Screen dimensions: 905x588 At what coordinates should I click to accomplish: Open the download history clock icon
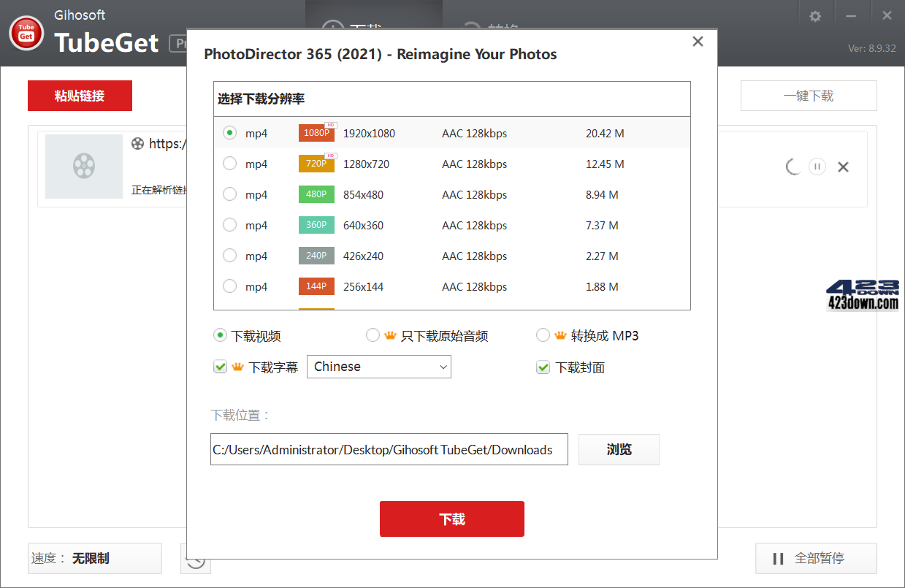[x=196, y=559]
